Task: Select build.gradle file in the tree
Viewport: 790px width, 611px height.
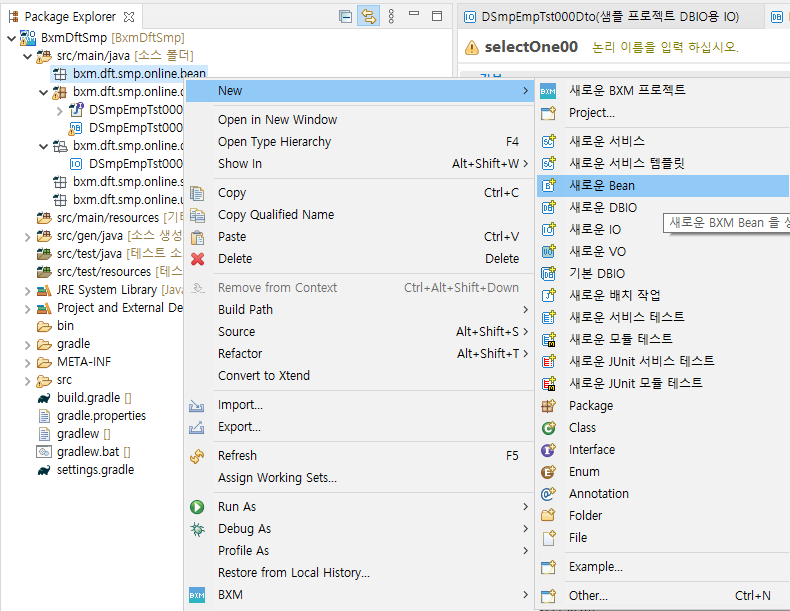Action: pyautogui.click(x=88, y=398)
